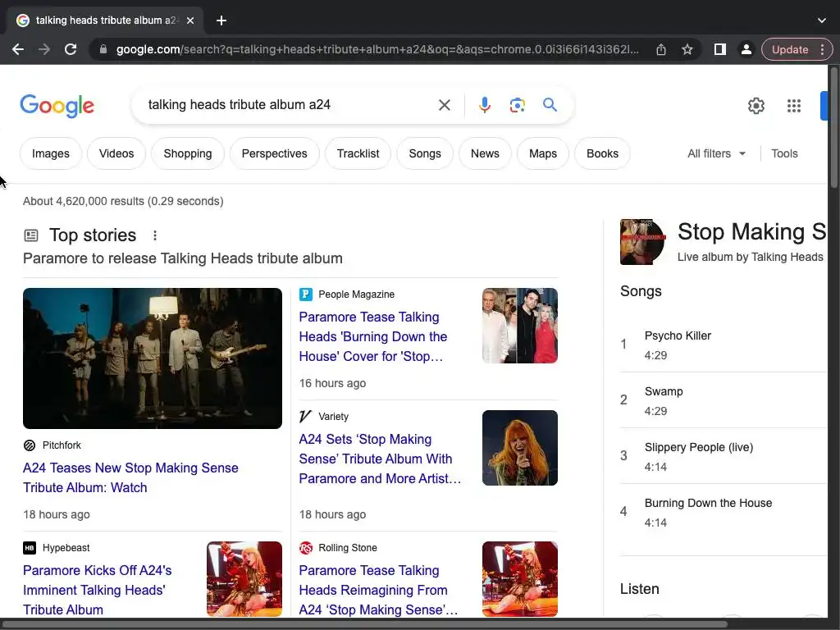The image size is (840, 630).
Task: Open the Chrome profile icon
Action: click(746, 49)
